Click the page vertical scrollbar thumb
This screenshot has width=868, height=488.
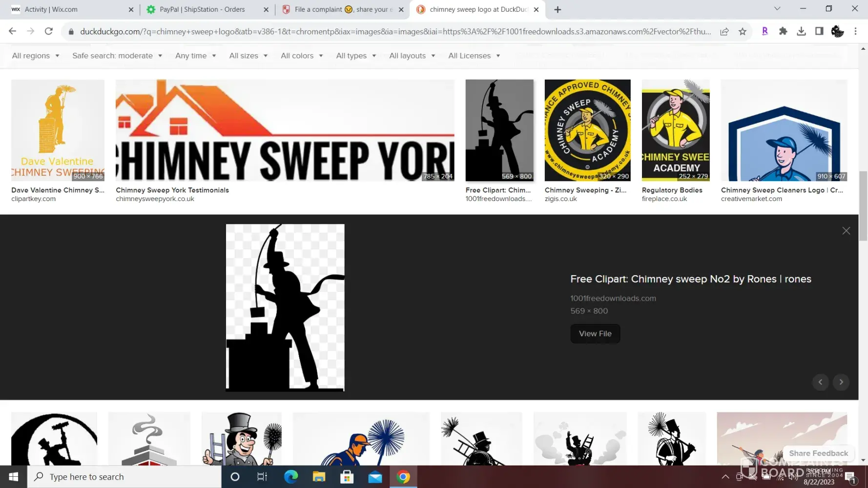[x=863, y=205]
